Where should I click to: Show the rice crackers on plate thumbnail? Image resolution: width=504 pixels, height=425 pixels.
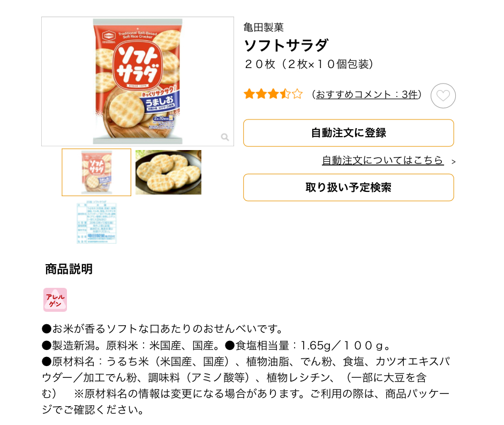point(168,172)
